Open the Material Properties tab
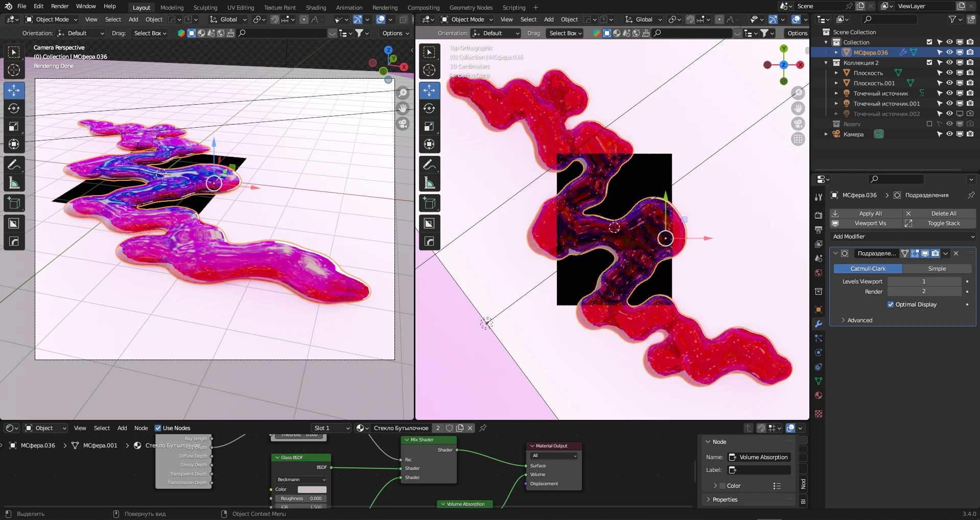Image resolution: width=980 pixels, height=520 pixels. pyautogui.click(x=818, y=395)
